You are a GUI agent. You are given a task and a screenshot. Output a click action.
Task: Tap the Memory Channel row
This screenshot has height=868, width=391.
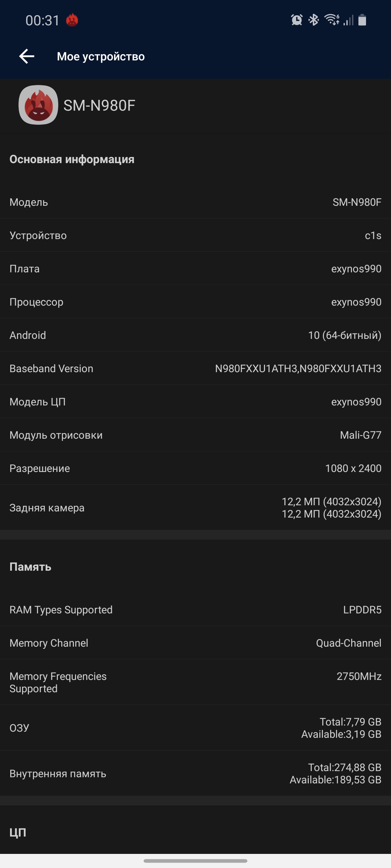click(195, 643)
